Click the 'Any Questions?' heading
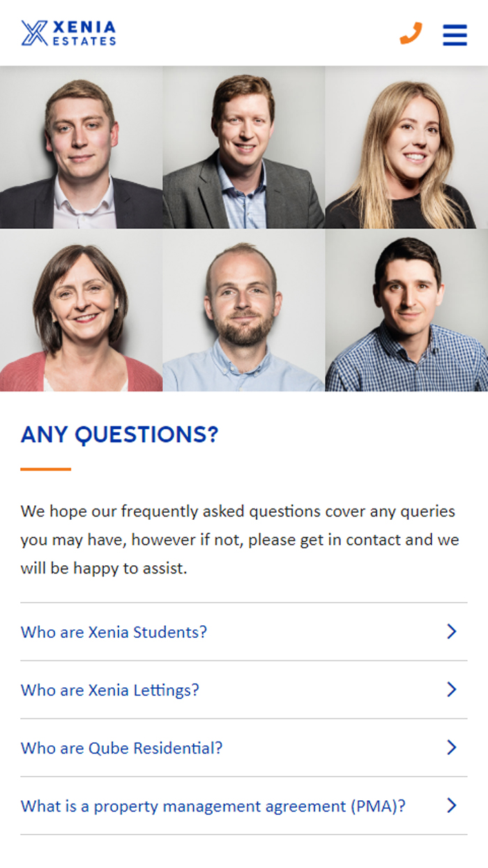The image size is (488, 868). [x=119, y=435]
